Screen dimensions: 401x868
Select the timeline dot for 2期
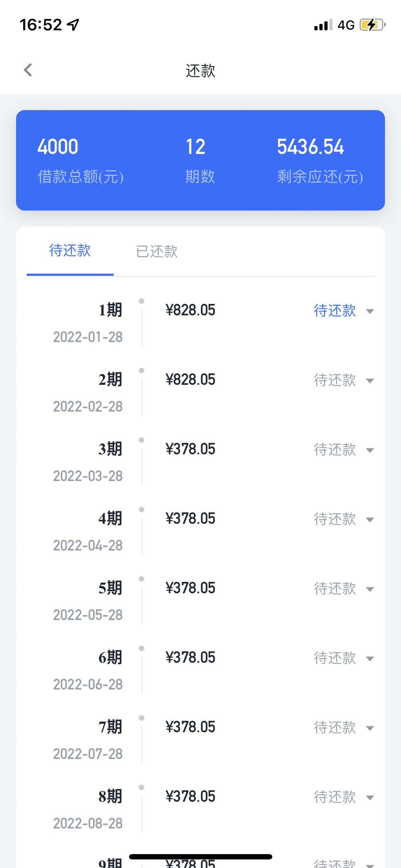pyautogui.click(x=142, y=370)
